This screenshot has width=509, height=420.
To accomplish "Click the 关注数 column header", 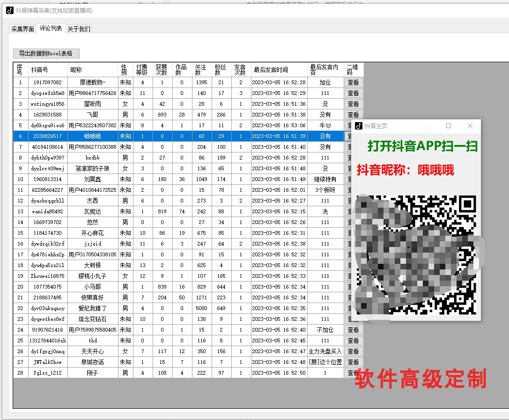I will tap(202, 70).
